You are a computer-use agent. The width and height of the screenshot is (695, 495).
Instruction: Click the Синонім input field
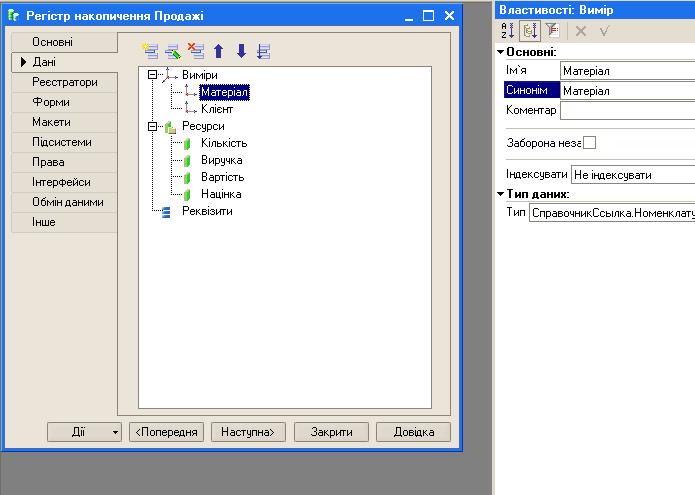pyautogui.click(x=628, y=90)
